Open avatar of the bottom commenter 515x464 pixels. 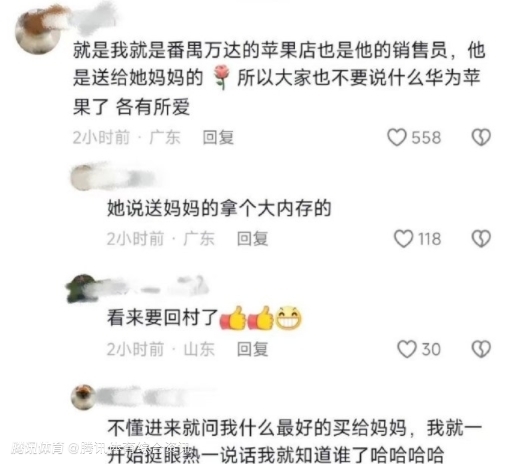click(x=83, y=397)
